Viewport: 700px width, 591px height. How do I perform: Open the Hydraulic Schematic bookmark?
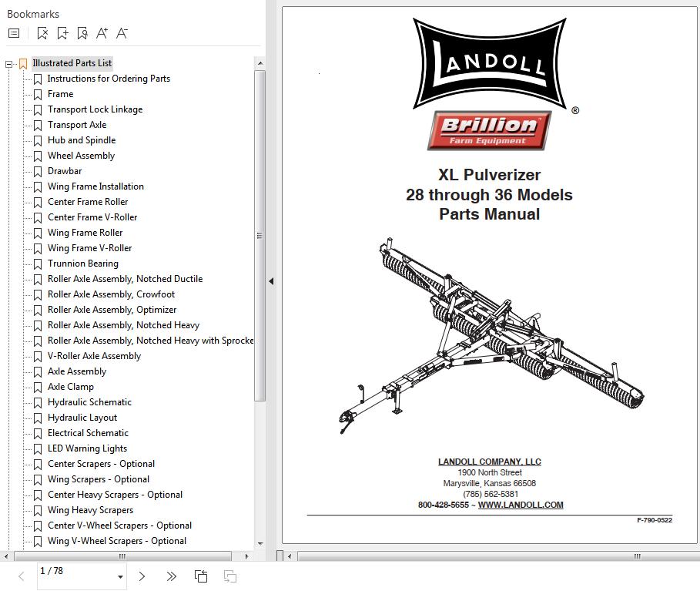pyautogui.click(x=89, y=402)
